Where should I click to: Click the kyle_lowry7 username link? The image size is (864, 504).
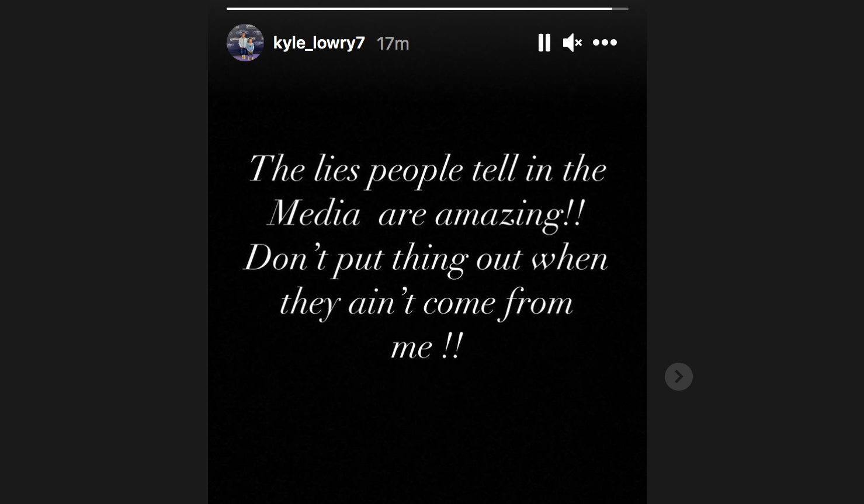(319, 43)
